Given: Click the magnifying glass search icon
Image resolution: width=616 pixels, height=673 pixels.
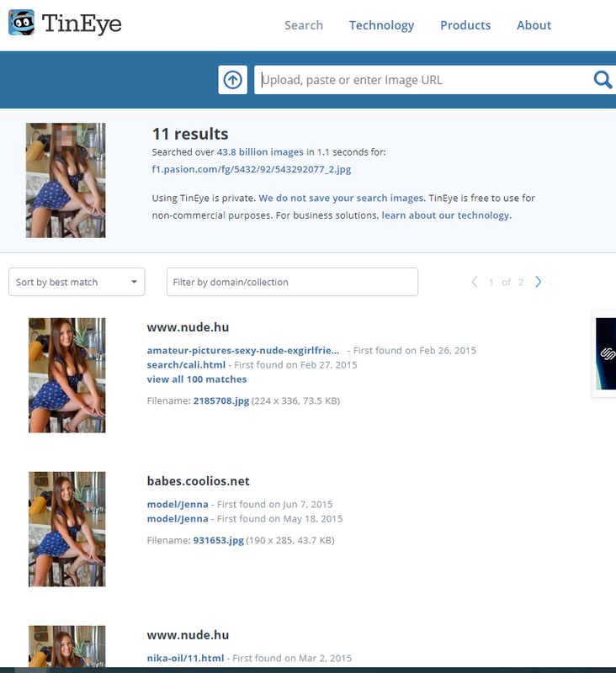Looking at the screenshot, I should [603, 80].
